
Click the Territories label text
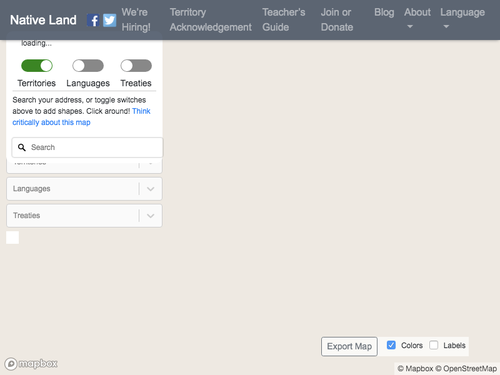pyautogui.click(x=37, y=83)
